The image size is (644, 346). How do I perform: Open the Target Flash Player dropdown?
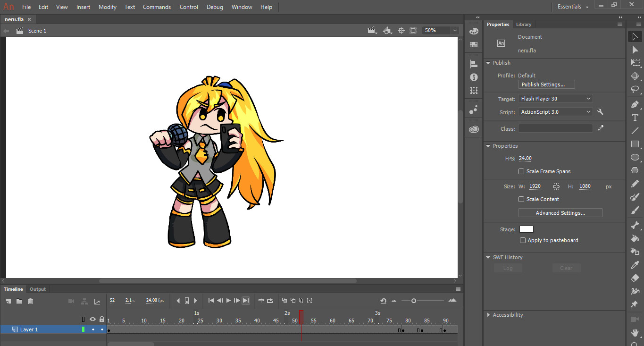(x=555, y=99)
